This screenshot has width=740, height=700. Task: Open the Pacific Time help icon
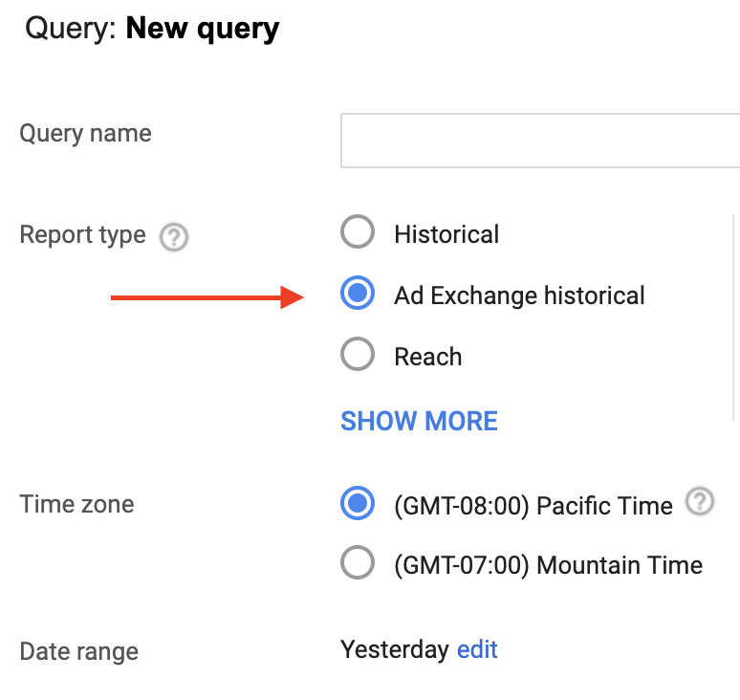pyautogui.click(x=700, y=501)
